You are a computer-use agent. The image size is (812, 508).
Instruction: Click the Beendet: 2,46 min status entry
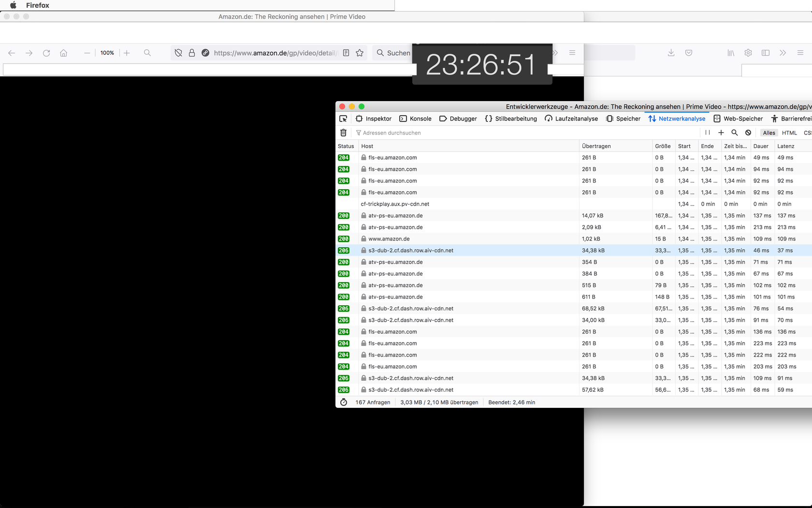click(x=511, y=402)
